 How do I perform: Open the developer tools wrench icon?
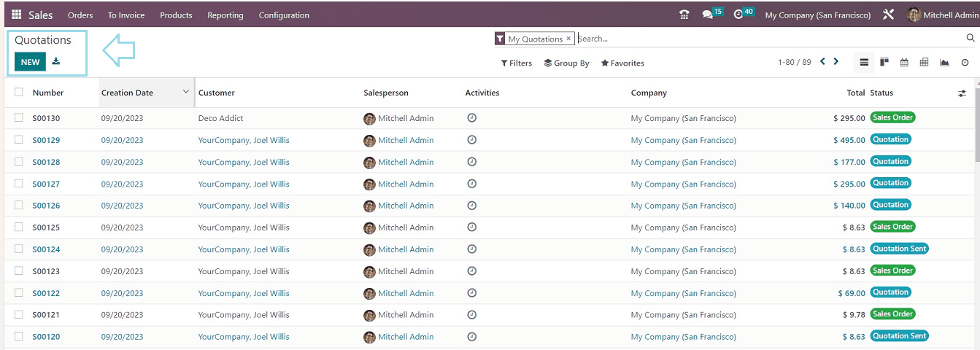tap(888, 15)
